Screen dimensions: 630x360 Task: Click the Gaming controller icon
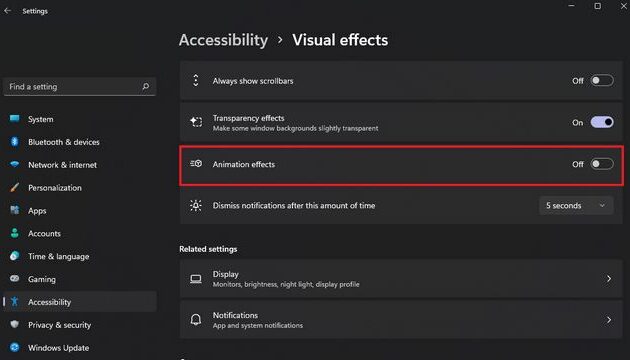14,278
